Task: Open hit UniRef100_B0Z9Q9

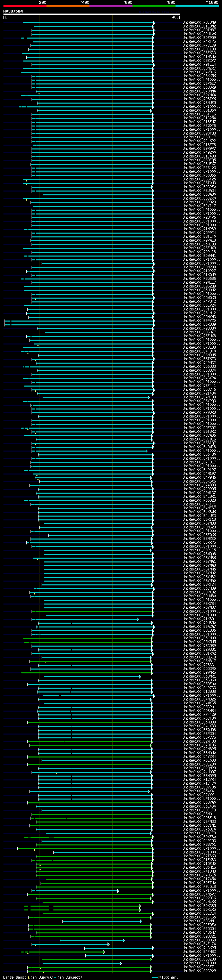Action: [199, 38]
